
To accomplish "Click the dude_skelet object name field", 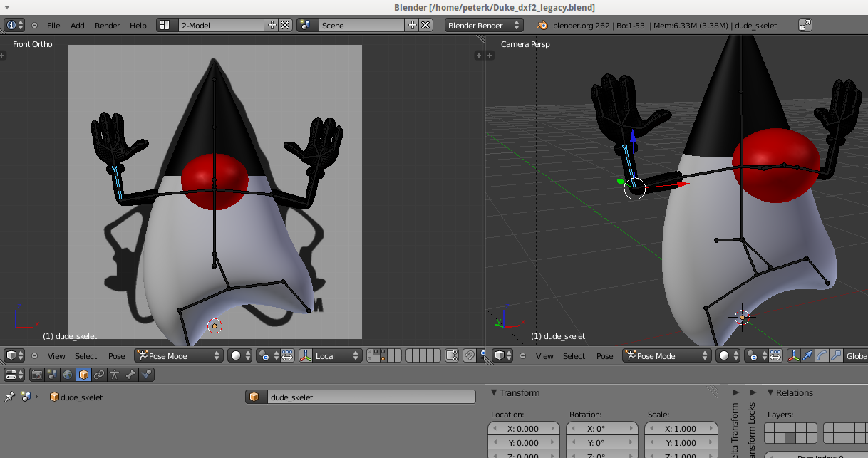I will click(x=361, y=397).
